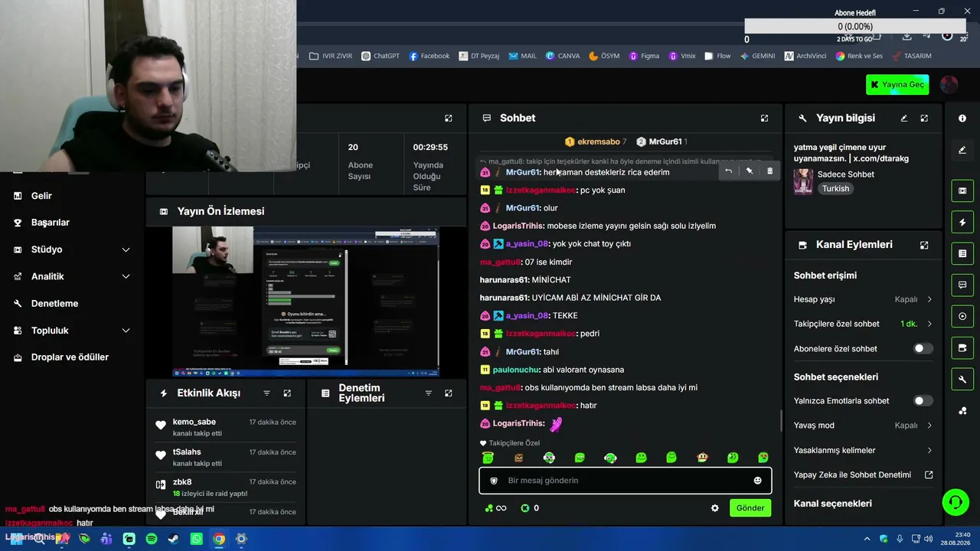980x551 pixels.
Task: Pop out the Kanal Eylemleri panel
Action: click(x=924, y=245)
